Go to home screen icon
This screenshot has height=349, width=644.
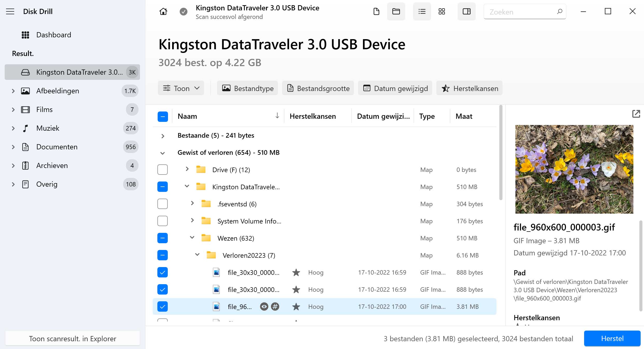pos(163,11)
